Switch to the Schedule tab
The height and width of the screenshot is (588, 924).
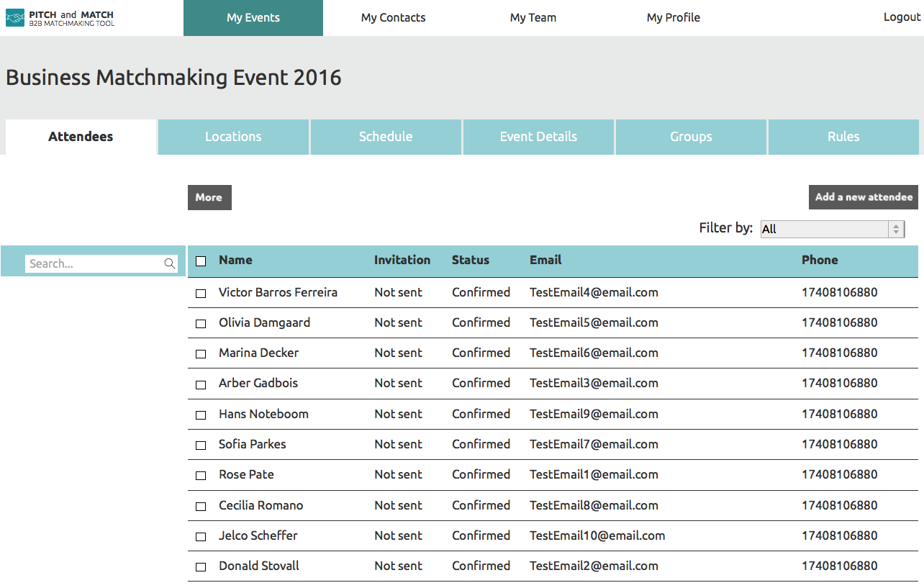(386, 137)
